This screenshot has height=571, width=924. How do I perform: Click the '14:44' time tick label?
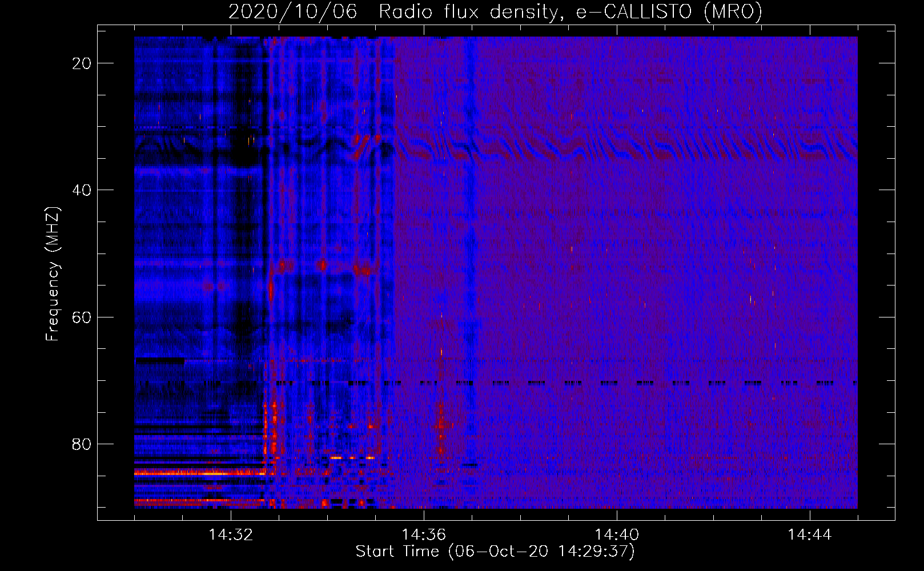click(x=810, y=535)
